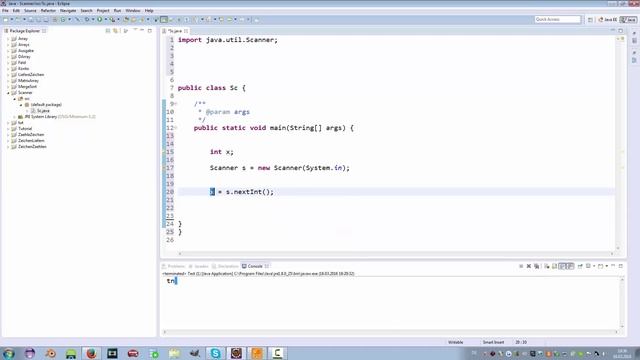Image resolution: width=640 pixels, height=360 pixels.
Task: Click Open Console icon in Console toolbar
Action: coord(600,266)
